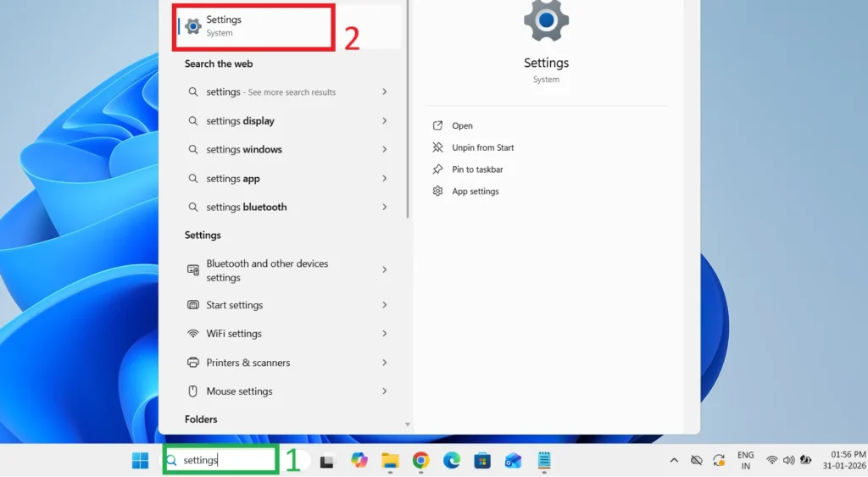Open File Explorer from the taskbar
The height and width of the screenshot is (477, 868).
pyautogui.click(x=390, y=460)
